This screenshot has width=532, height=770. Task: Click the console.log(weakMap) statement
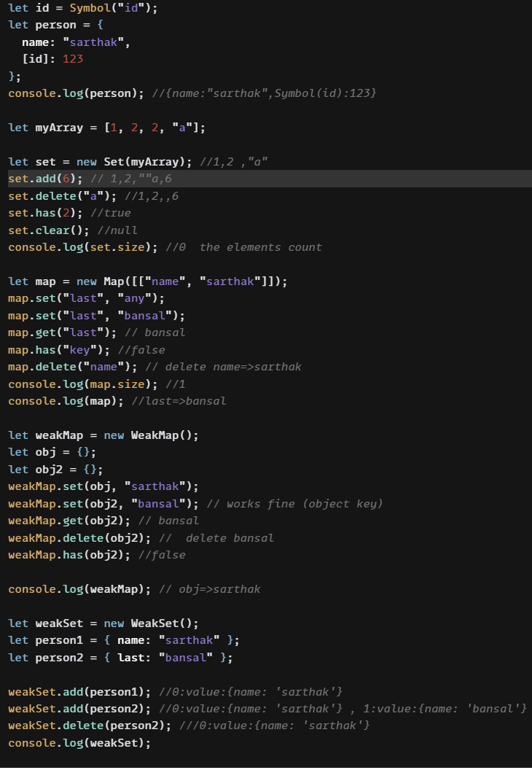tap(79, 589)
